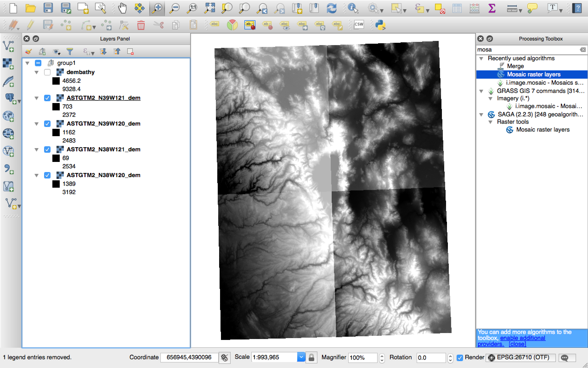Filter legend using the funnel icon

70,51
